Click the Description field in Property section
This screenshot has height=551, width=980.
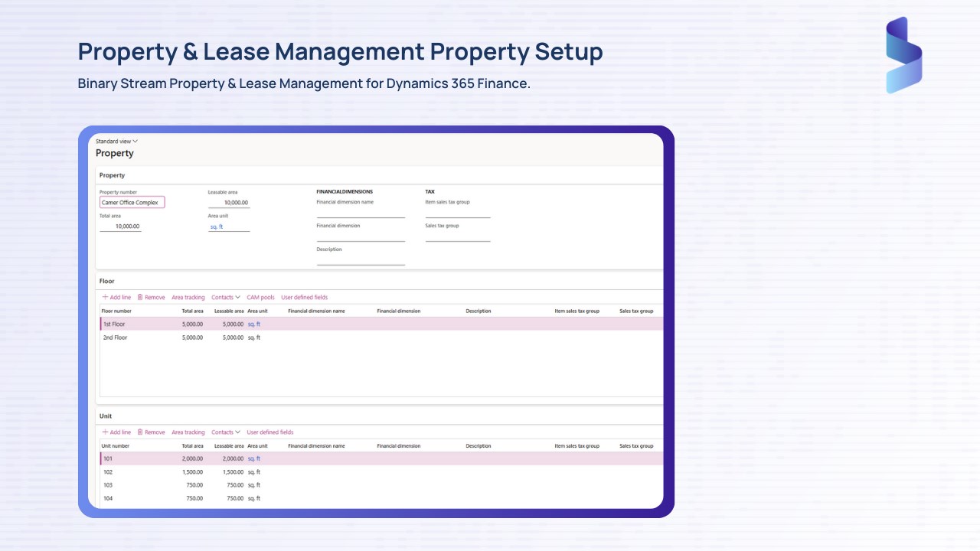[361, 260]
